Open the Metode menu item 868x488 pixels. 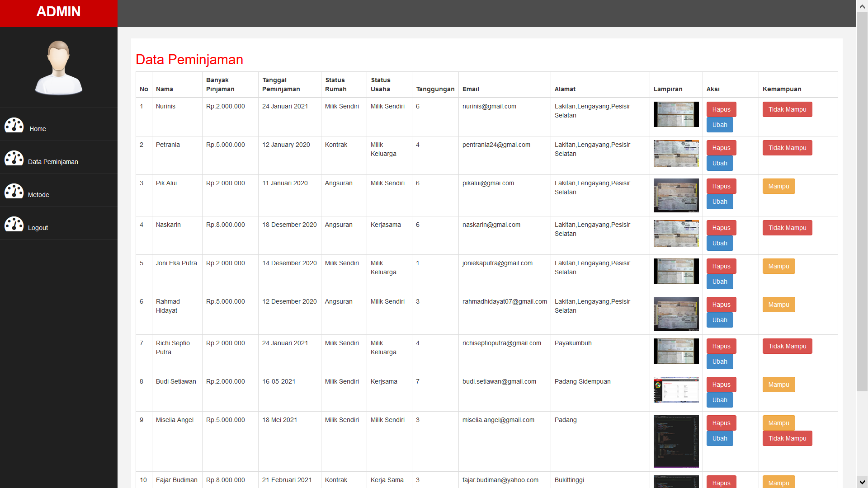[x=38, y=195]
